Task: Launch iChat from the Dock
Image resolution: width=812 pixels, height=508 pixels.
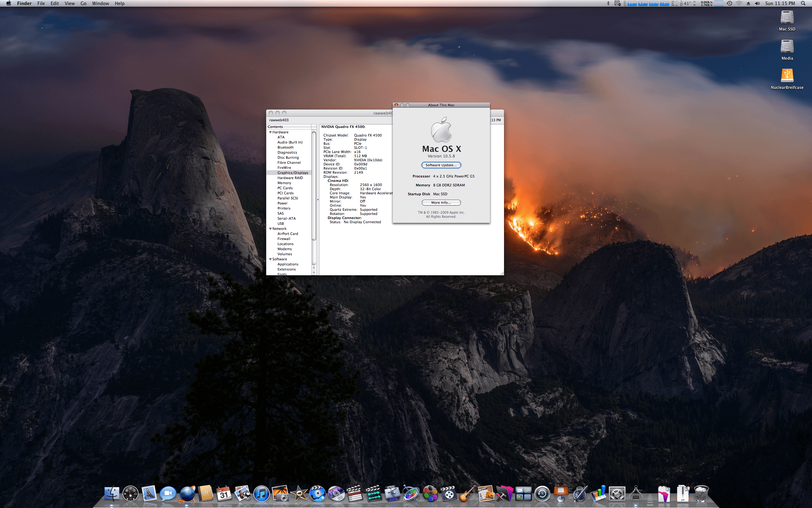Action: (x=168, y=493)
